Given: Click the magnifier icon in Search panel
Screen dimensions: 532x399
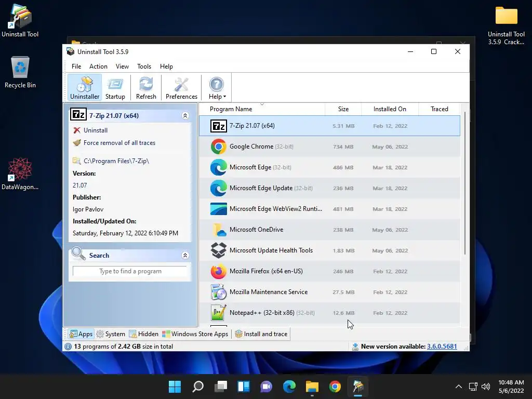Looking at the screenshot, I should coord(78,254).
